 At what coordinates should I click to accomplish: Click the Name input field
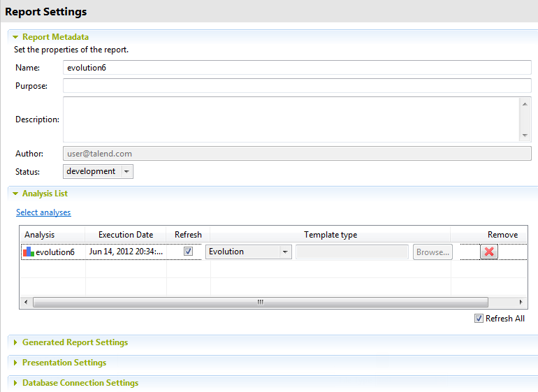tap(297, 68)
